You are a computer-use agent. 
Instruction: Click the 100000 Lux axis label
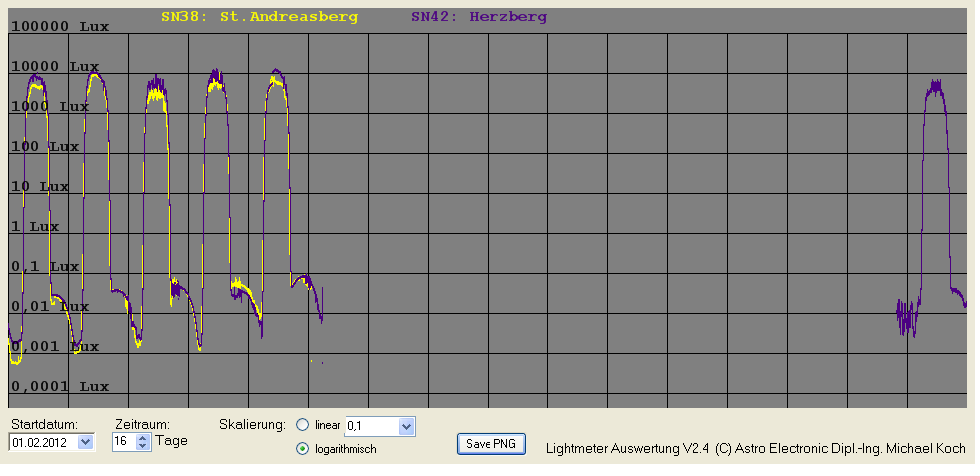click(x=60, y=26)
